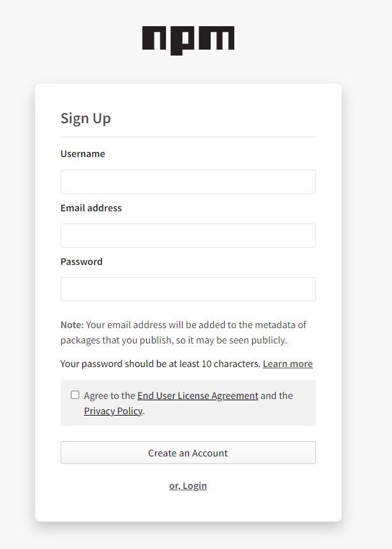Click the Username field label

click(82, 154)
